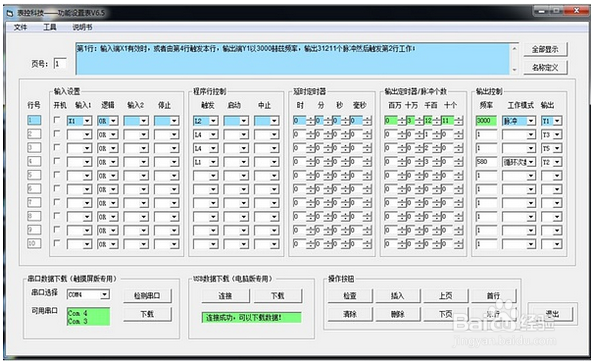Open row 2 输出 dropdown showing Y3
The height and width of the screenshot is (362, 591).
(x=551, y=135)
